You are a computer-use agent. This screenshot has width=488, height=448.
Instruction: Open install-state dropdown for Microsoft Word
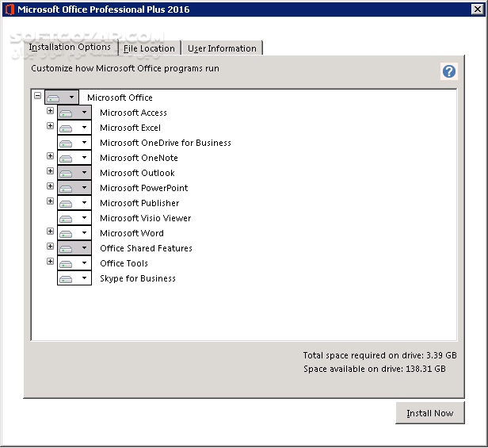[74, 233]
